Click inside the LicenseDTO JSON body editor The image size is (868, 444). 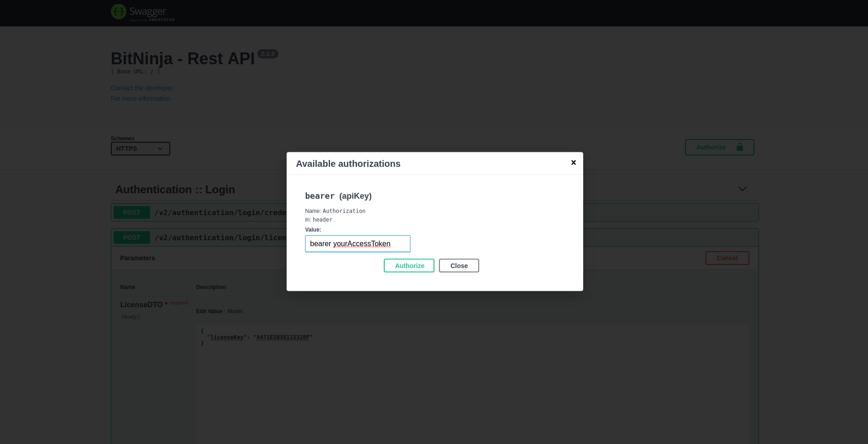click(472, 383)
